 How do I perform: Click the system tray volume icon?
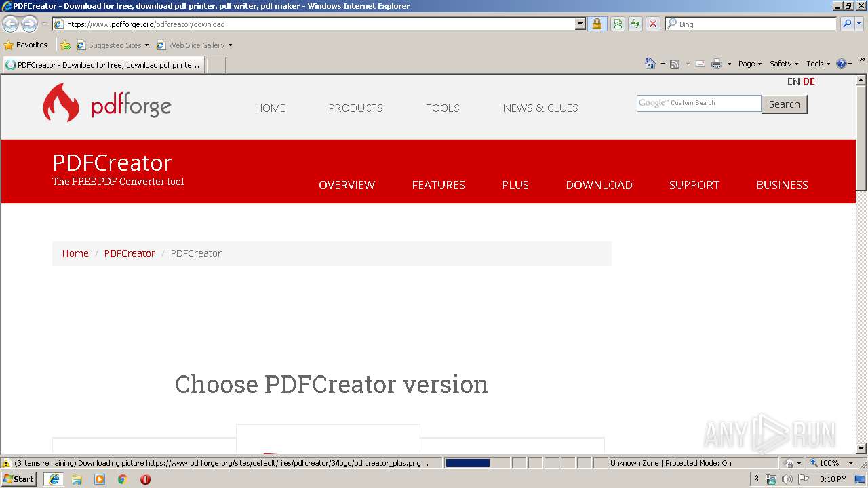(x=787, y=479)
